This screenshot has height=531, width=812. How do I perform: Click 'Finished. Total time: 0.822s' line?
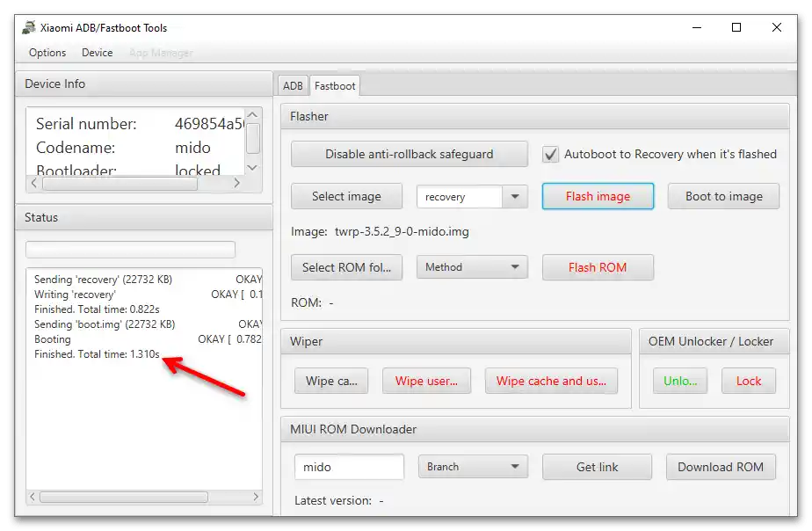pyautogui.click(x=97, y=309)
